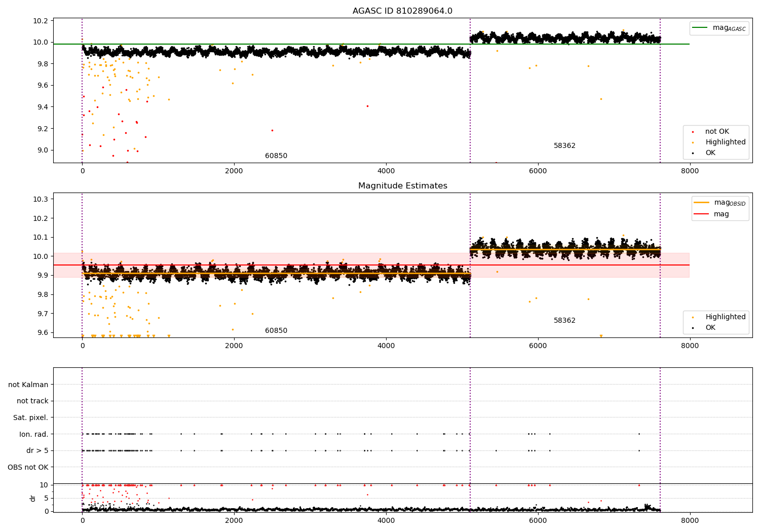Click the '58362' label in top plot
Image resolution: width=760 pixels, height=532 pixels.
[564, 146]
